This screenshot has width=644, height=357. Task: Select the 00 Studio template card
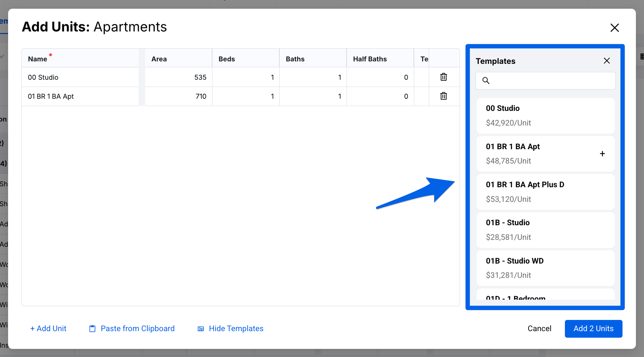[545, 116]
